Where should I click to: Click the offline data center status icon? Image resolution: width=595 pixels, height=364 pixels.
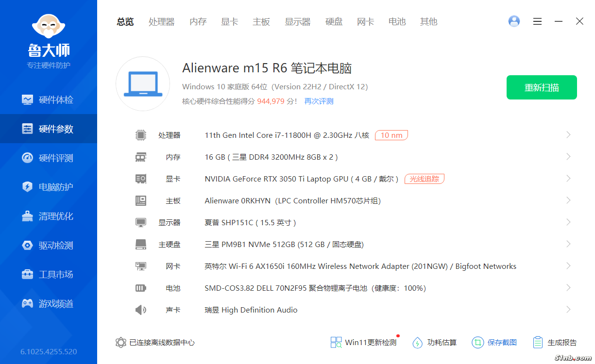coord(121,342)
